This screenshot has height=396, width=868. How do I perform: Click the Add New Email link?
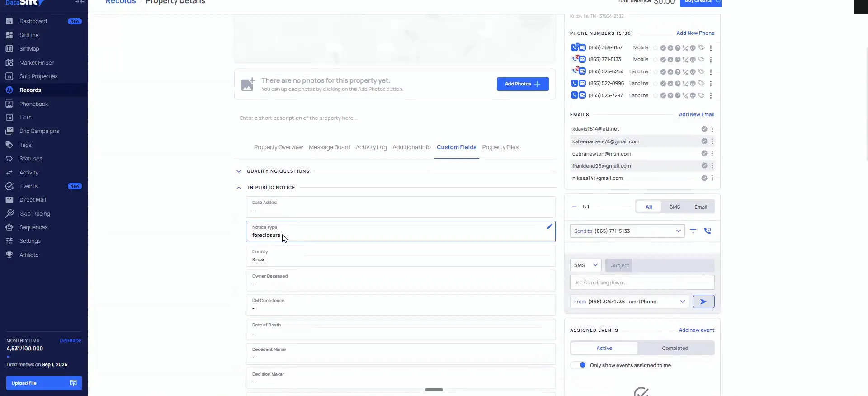click(697, 114)
